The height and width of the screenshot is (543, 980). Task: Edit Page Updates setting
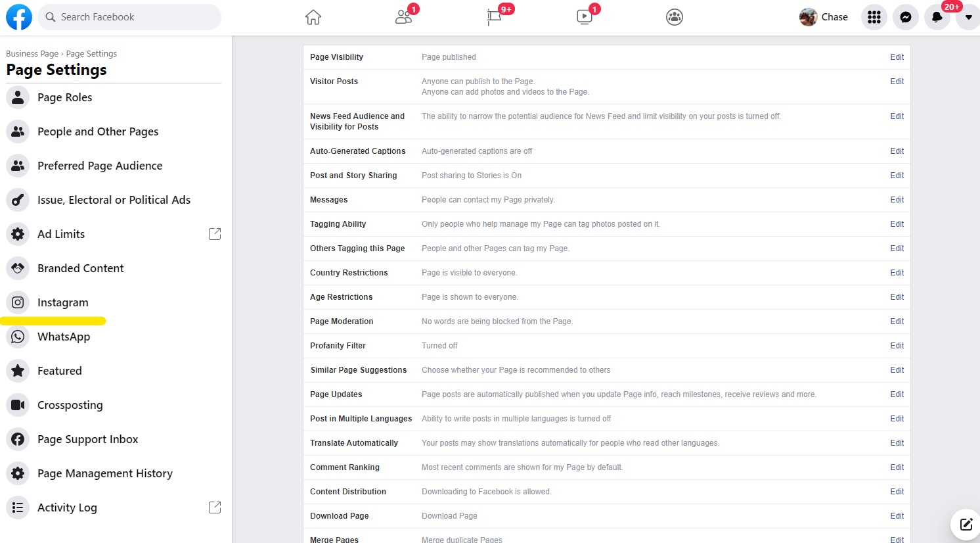pos(897,394)
